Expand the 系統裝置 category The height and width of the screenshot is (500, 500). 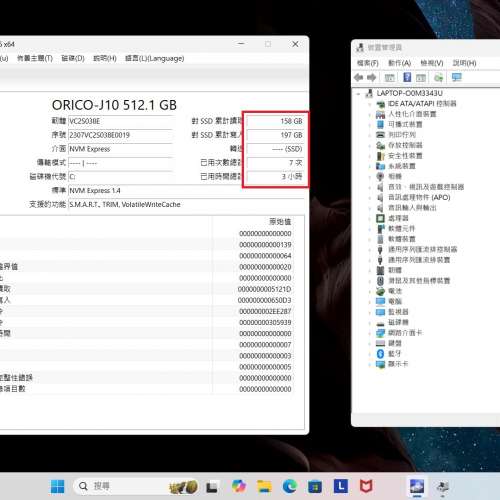[x=370, y=166]
